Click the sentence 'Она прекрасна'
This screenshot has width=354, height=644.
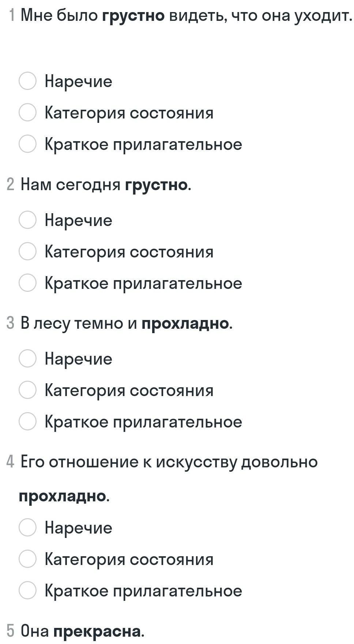(83, 631)
